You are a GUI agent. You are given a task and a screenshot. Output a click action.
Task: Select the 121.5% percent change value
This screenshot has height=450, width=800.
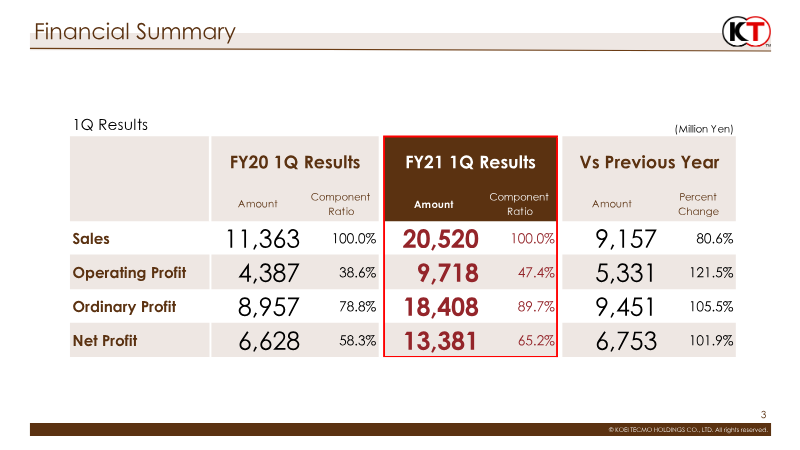tap(712, 273)
